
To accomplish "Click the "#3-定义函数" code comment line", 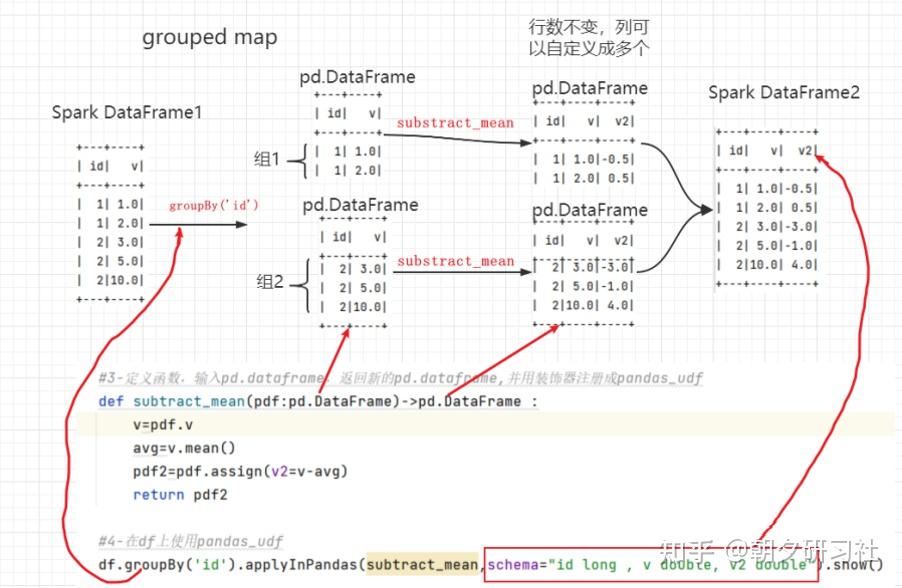I will 400,378.
